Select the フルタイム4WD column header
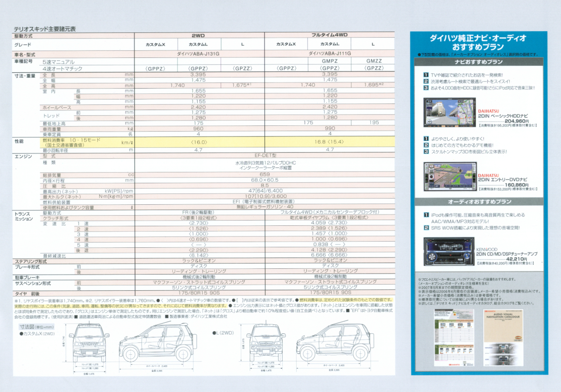The image size is (561, 392). tap(329, 35)
